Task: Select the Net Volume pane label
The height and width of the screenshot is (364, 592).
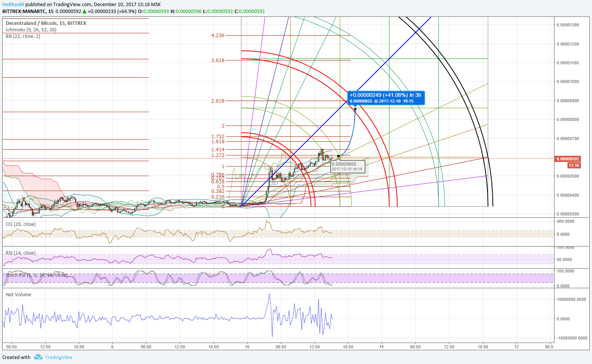Action: point(18,294)
